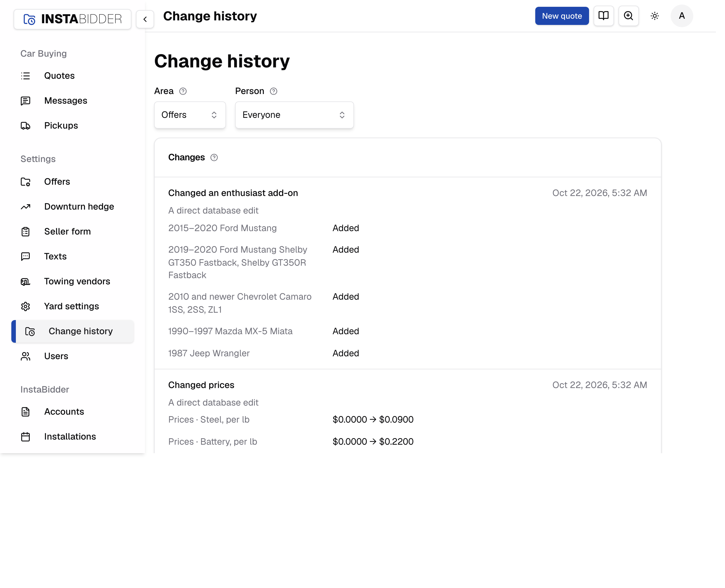
Task: Click the 'Changed prices' entry title
Action: [201, 385]
